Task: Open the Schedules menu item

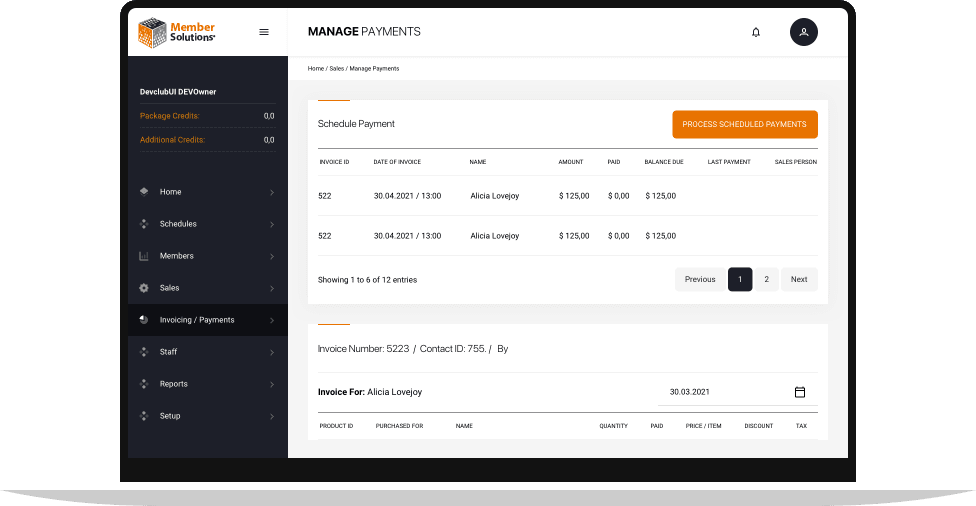Action: pos(207,224)
